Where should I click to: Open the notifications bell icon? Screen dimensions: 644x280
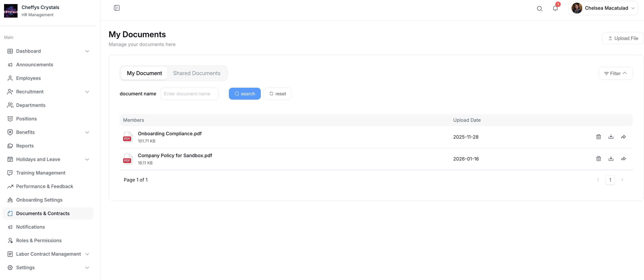coord(555,8)
